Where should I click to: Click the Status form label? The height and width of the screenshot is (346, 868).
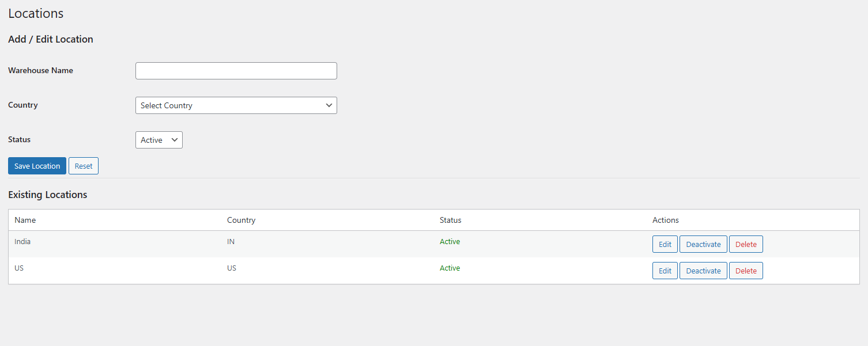20,139
